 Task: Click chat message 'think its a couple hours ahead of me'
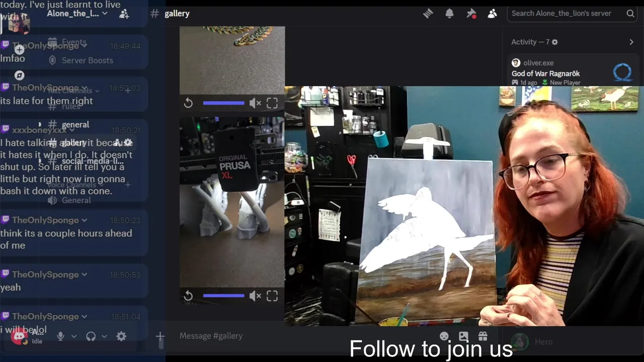coord(66,239)
